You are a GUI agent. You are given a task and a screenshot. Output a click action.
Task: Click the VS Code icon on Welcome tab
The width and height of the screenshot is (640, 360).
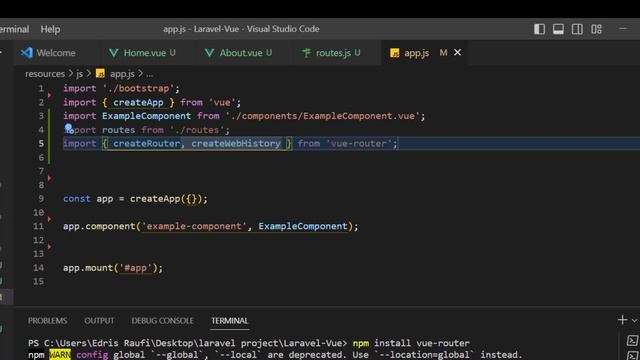(x=27, y=53)
